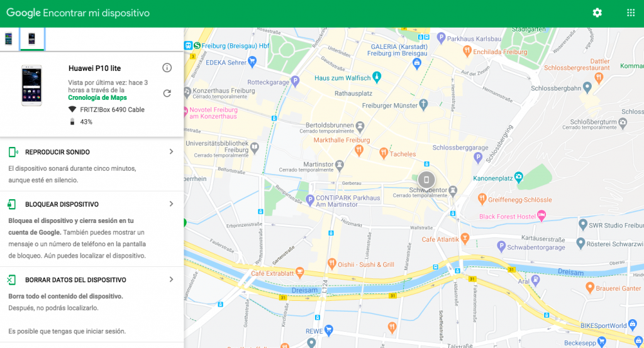
Task: Click the Huawei P10 lite phone image
Action: coord(31,85)
